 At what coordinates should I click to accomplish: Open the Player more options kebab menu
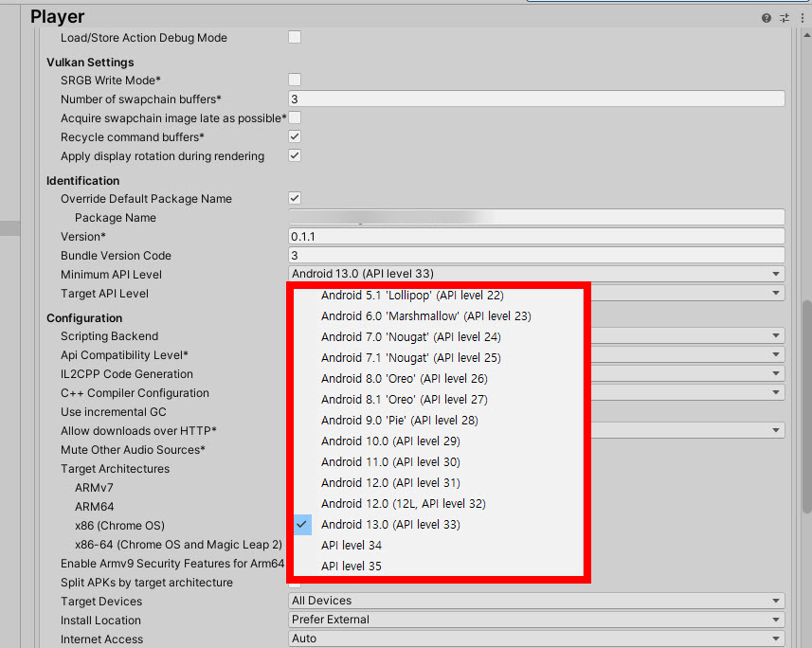coord(803,18)
